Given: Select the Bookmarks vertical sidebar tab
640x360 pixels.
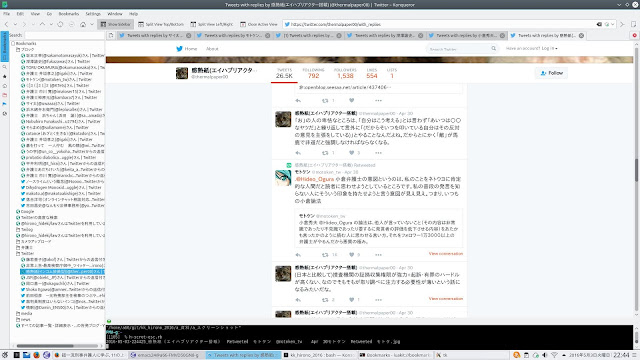Looking at the screenshot, I should pyautogui.click(x=4, y=47).
